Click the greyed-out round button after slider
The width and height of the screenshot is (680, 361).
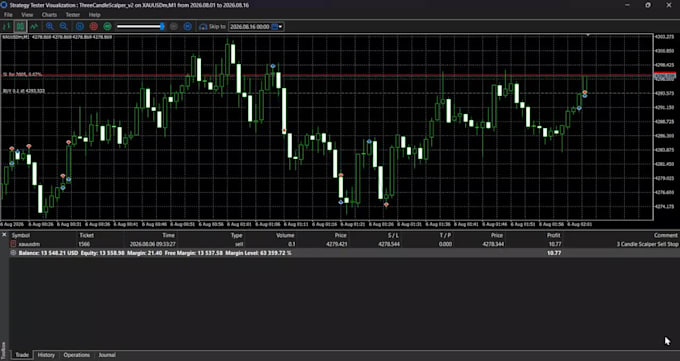coord(174,26)
